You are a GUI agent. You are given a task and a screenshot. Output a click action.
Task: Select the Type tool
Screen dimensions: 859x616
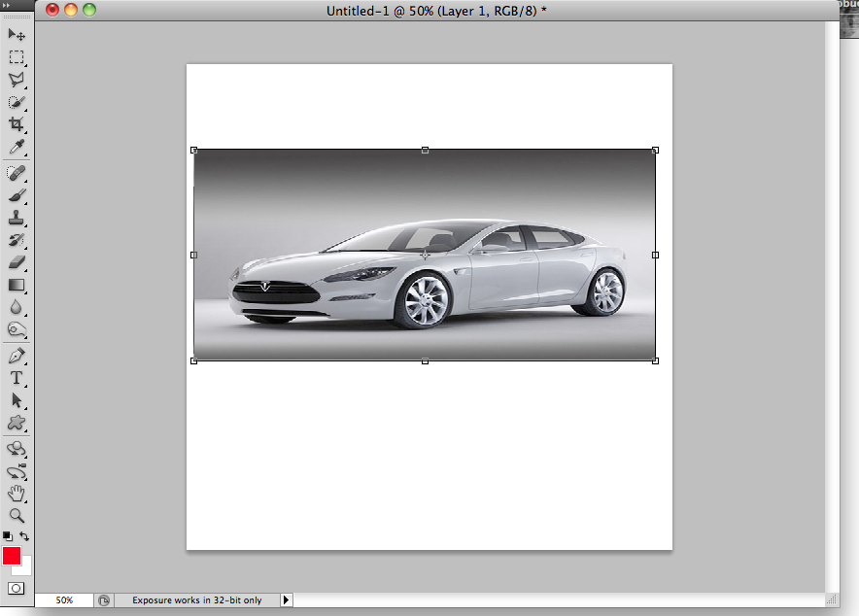tap(17, 378)
